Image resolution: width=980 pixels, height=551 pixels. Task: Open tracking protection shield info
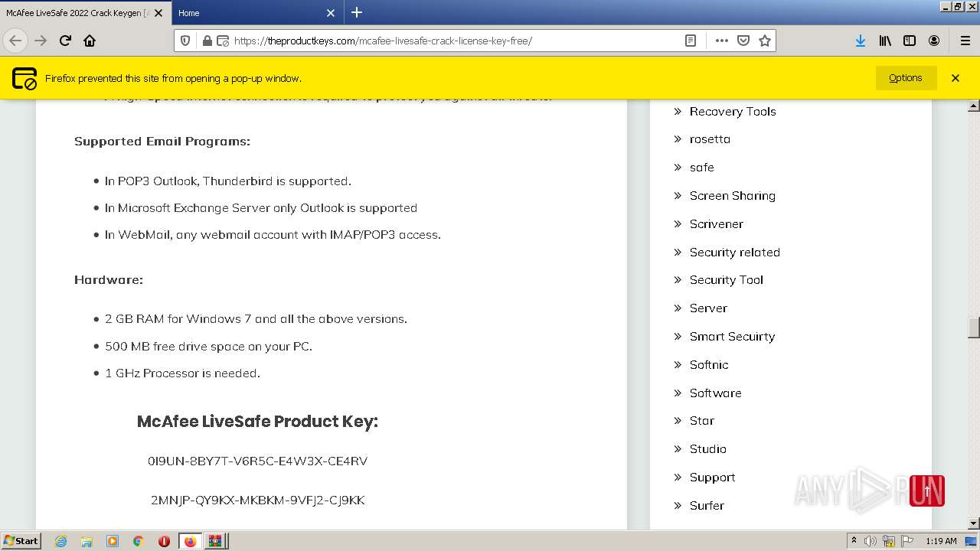(185, 41)
